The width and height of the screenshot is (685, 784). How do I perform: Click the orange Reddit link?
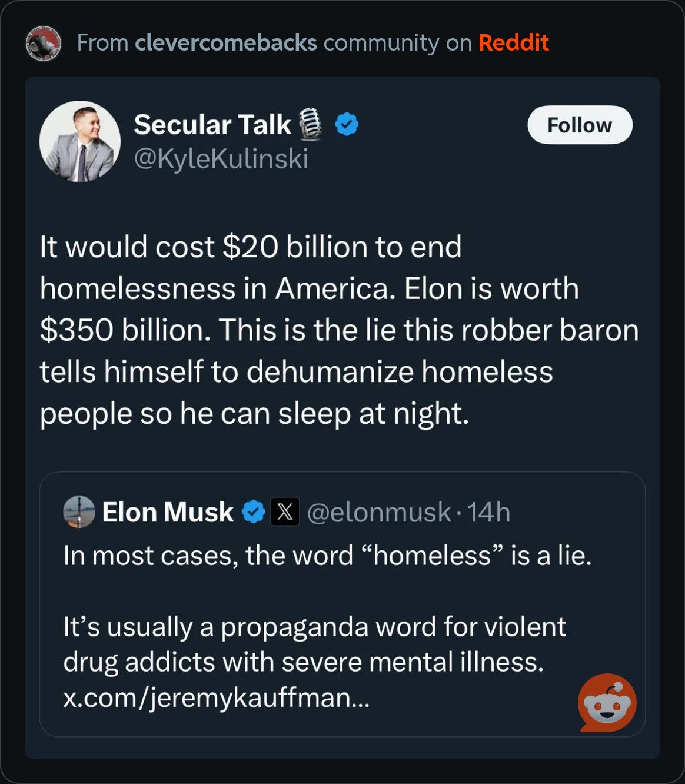pos(513,43)
